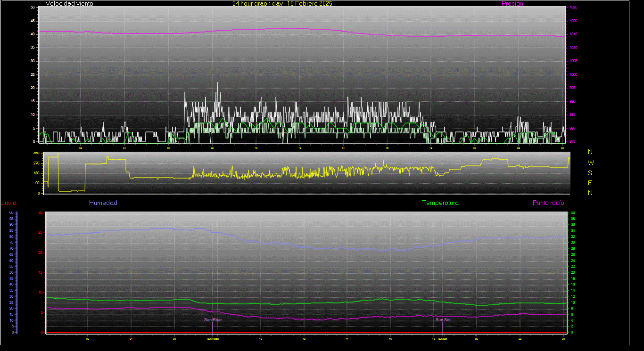Click the '1020' pressure axis value

[573, 21]
